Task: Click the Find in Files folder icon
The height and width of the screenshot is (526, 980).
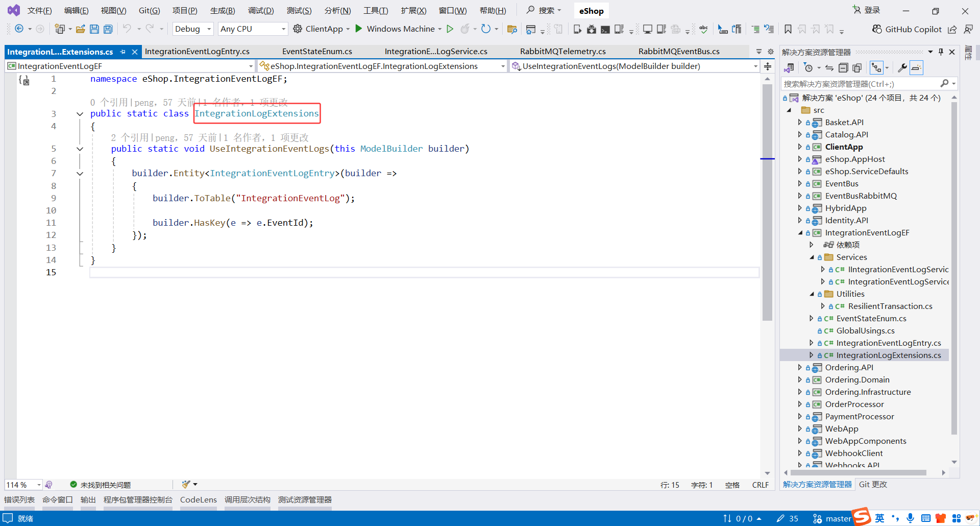Action: (512, 29)
